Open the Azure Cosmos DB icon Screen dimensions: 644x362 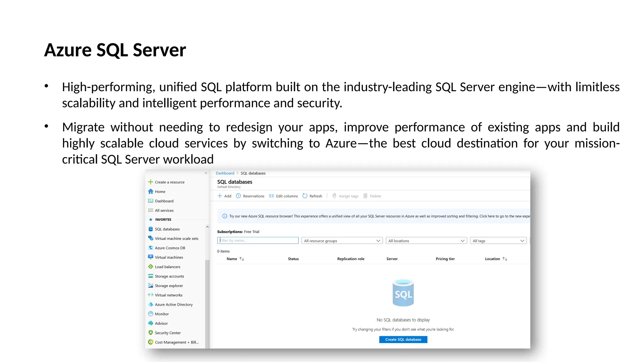151,248
